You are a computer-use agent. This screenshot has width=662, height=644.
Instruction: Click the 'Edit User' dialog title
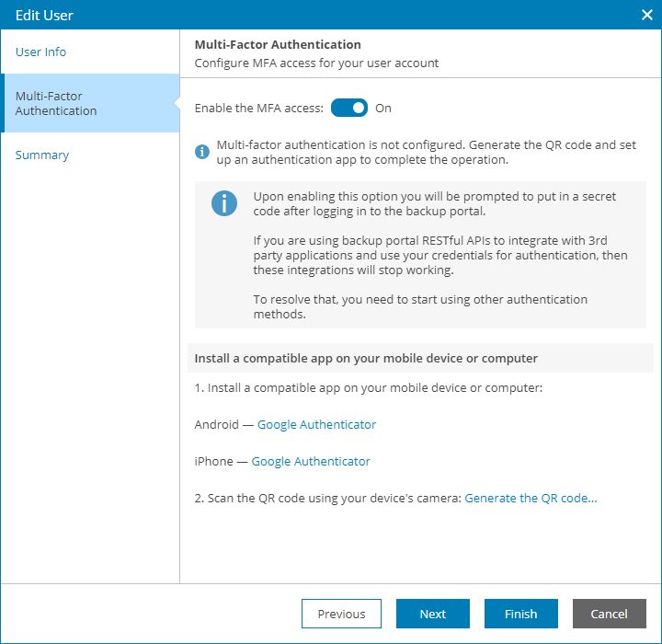44,15
